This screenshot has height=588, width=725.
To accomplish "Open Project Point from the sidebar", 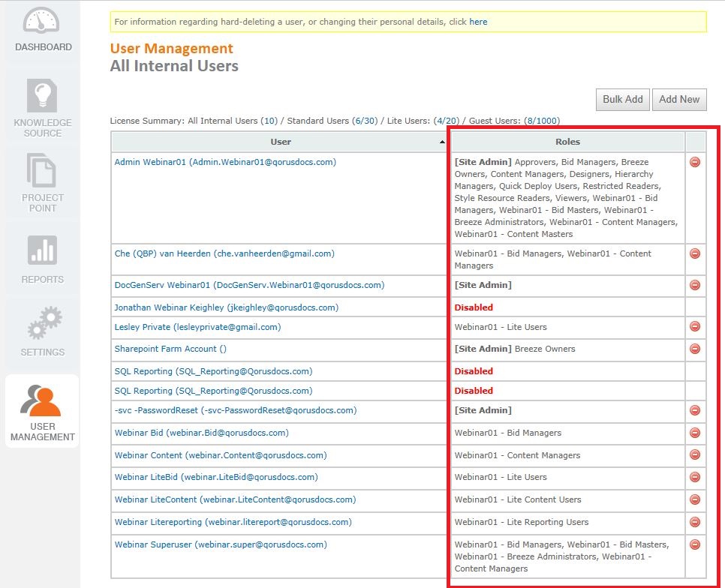I will 43,183.
